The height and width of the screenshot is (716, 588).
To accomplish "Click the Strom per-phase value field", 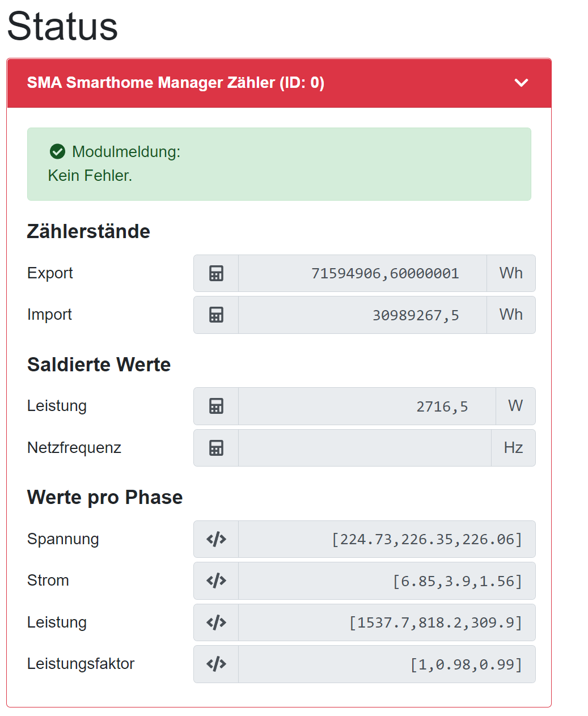I will pyautogui.click(x=387, y=581).
